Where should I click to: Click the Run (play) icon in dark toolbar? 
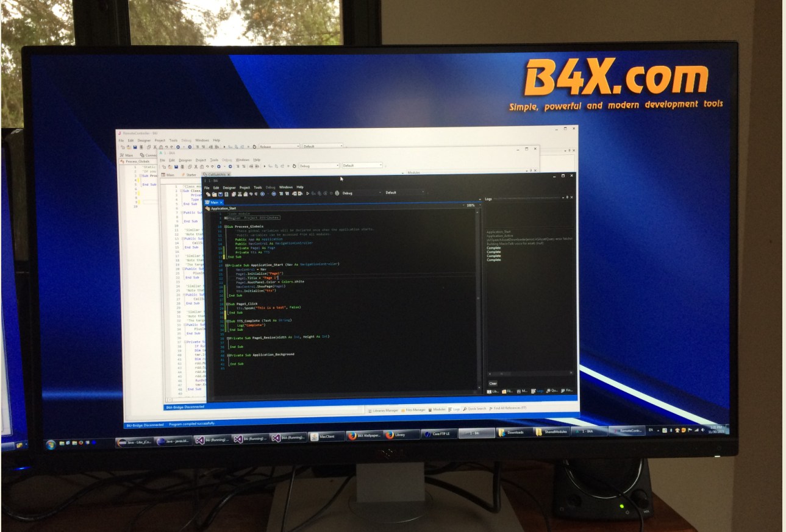(308, 194)
